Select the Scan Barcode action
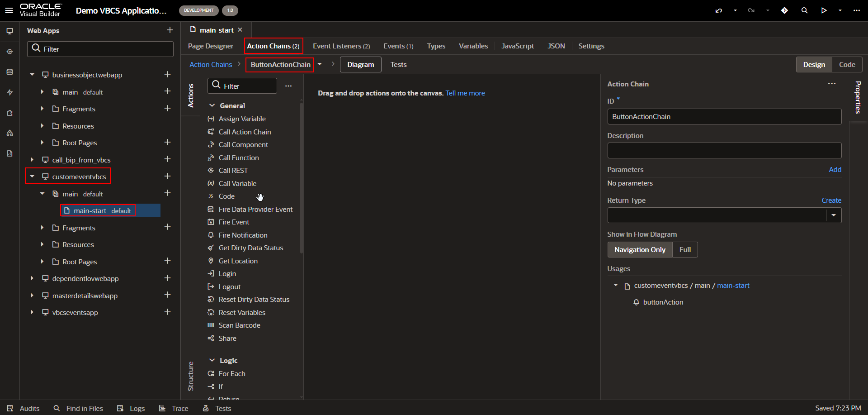 pos(239,325)
